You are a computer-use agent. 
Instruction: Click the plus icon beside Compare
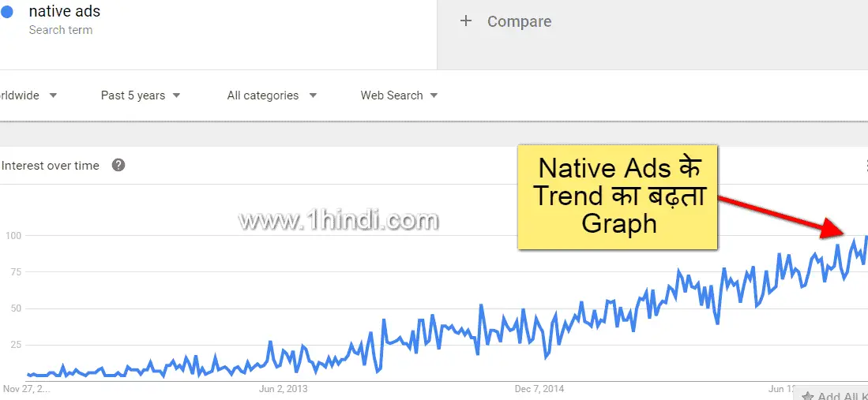coord(466,21)
